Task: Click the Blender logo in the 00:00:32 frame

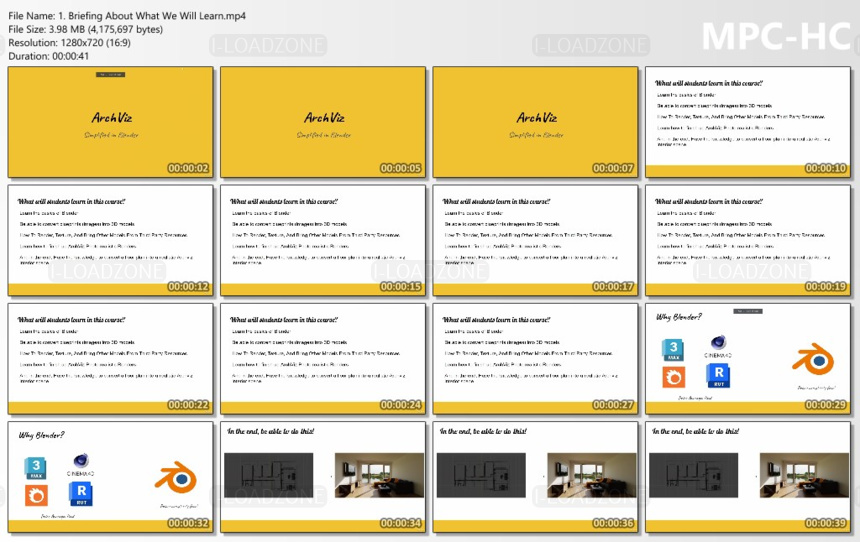Action: (x=176, y=478)
